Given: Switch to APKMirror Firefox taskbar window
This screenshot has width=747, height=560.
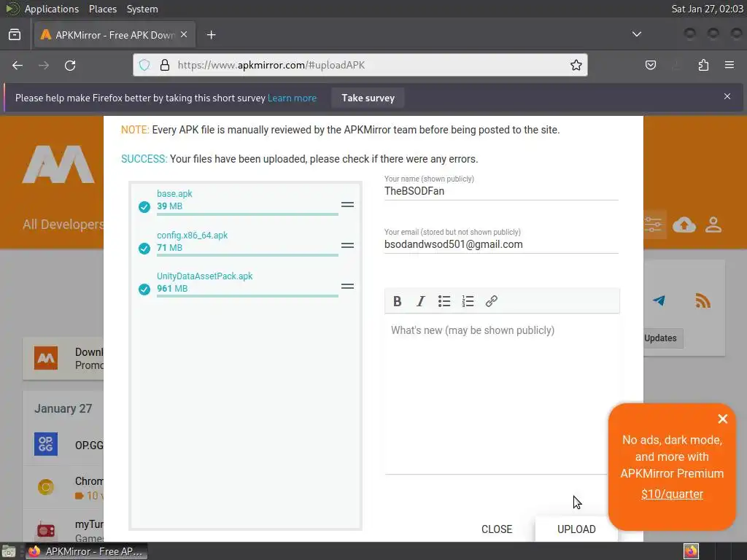Looking at the screenshot, I should coord(86,551).
